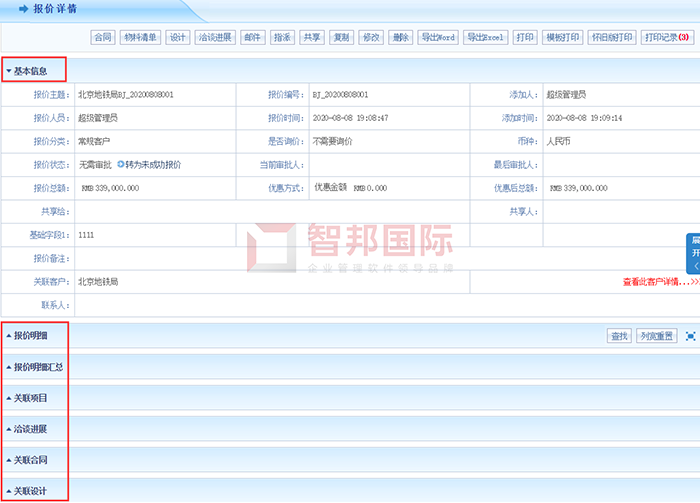Click quote subject 北京地铁局BJ_20200808001

126,95
